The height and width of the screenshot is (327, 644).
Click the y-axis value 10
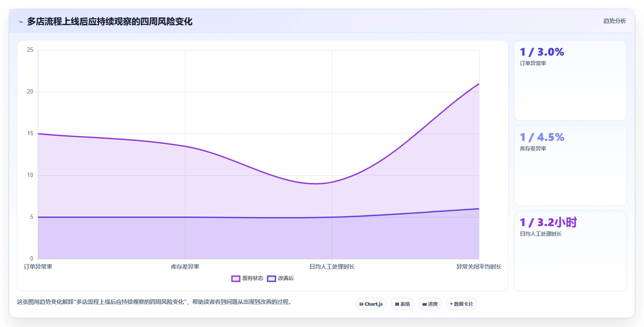[30, 175]
